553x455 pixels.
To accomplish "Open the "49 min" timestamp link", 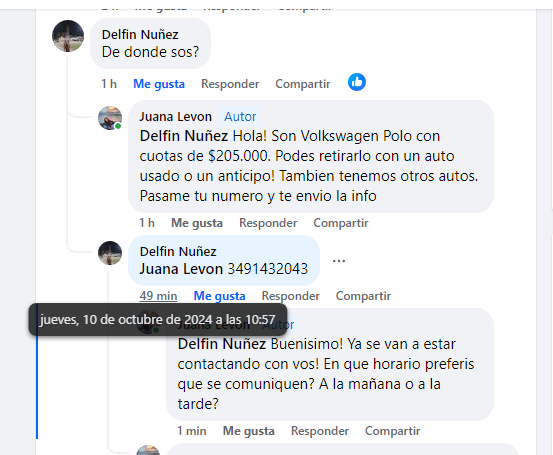I will pos(158,296).
